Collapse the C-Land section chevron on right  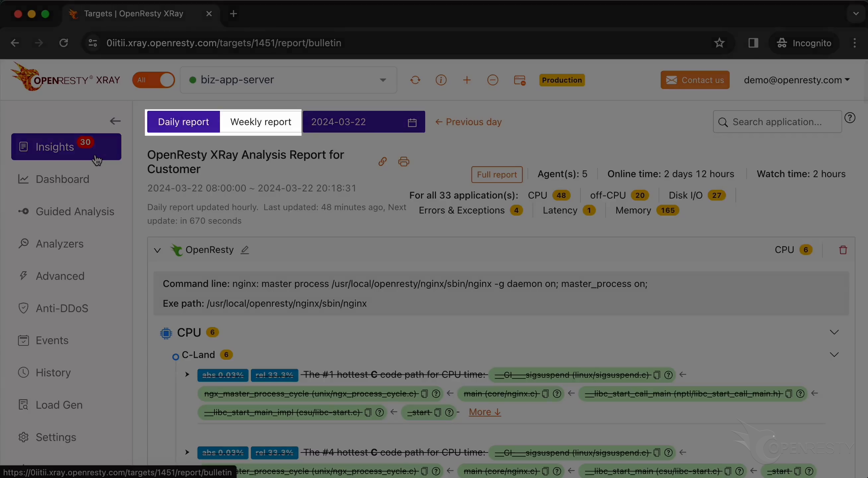(834, 355)
